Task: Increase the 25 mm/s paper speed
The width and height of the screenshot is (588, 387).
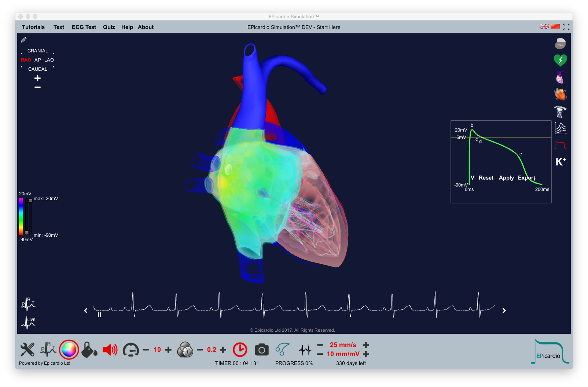Action: point(366,345)
